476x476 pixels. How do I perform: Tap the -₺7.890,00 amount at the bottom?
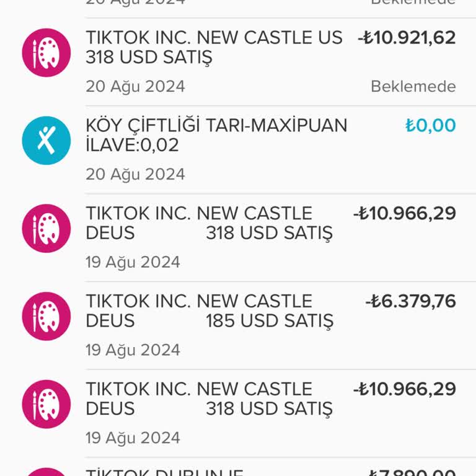[412, 472]
